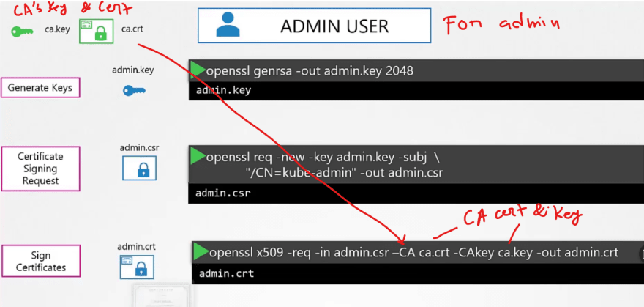Click the admin.crt output text in terminal

click(x=227, y=273)
